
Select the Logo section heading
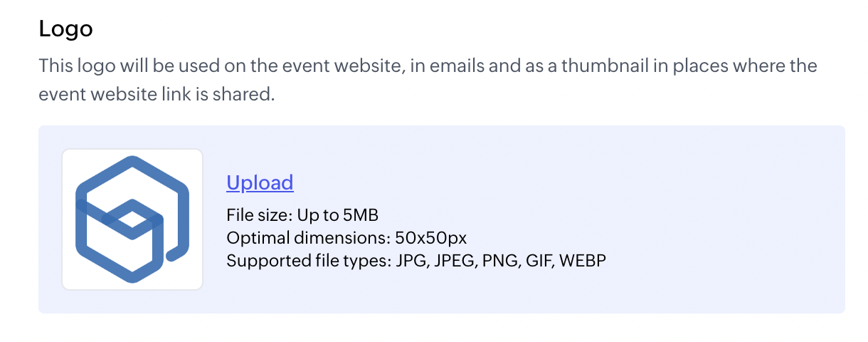(x=65, y=29)
